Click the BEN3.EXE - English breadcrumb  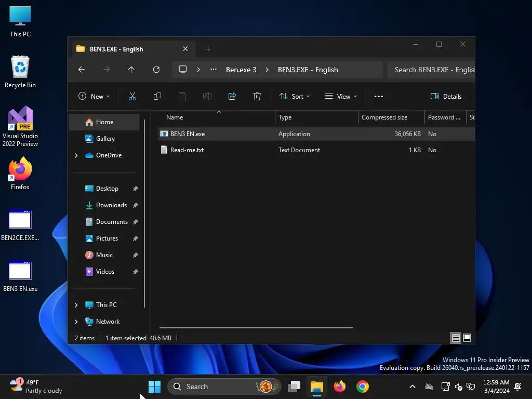click(308, 70)
